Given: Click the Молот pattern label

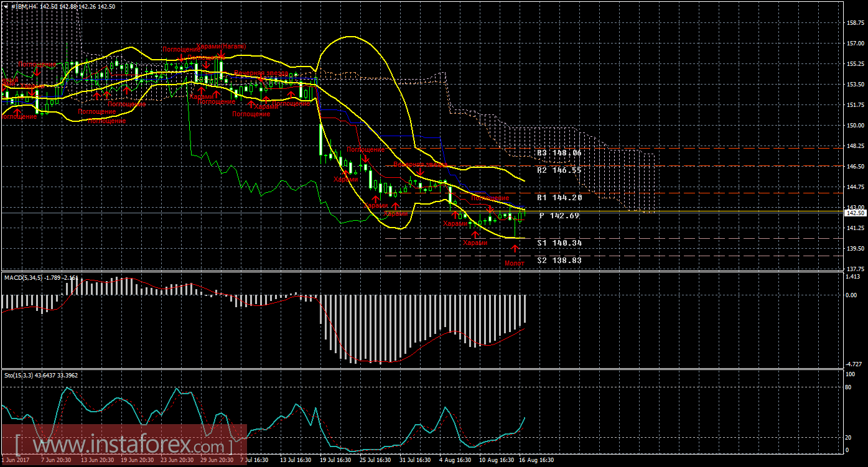Looking at the screenshot, I should pos(514,263).
